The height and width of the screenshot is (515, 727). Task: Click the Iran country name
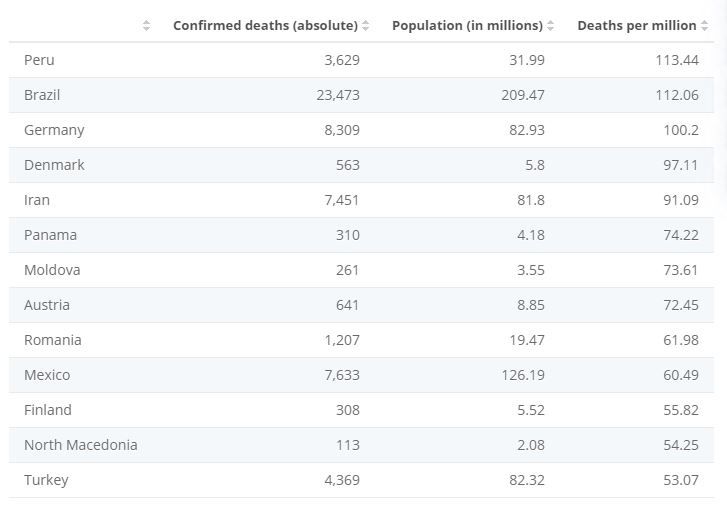tap(37, 200)
